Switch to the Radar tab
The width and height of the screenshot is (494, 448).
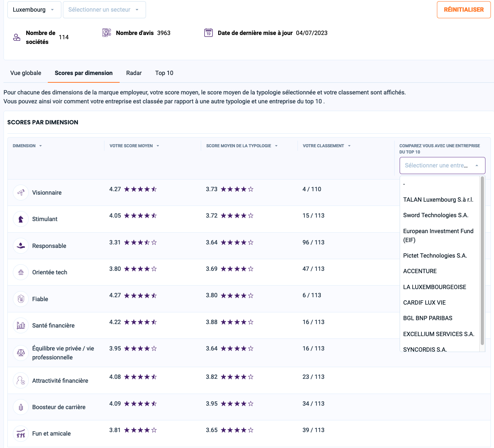134,73
